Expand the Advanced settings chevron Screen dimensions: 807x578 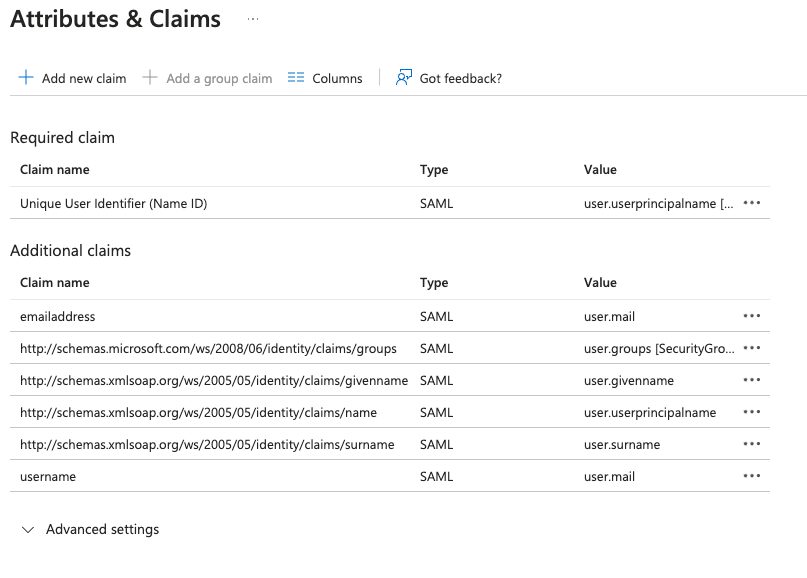(x=28, y=530)
